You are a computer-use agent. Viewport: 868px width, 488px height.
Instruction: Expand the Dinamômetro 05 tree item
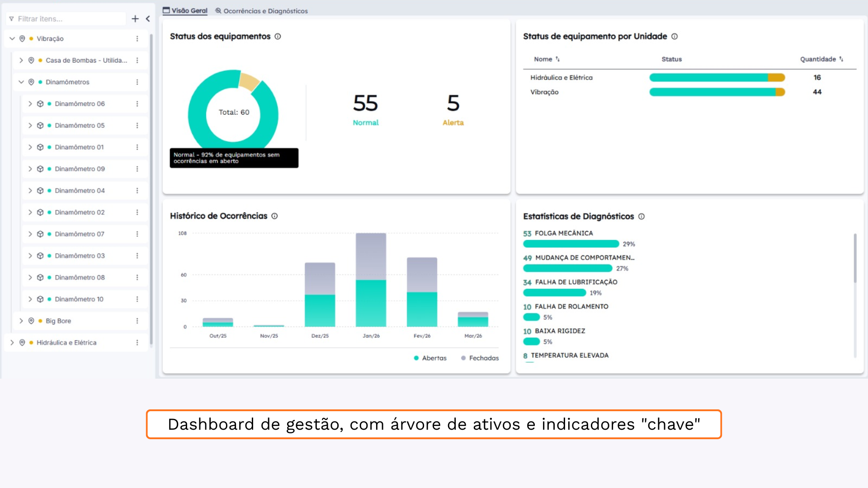(30, 126)
